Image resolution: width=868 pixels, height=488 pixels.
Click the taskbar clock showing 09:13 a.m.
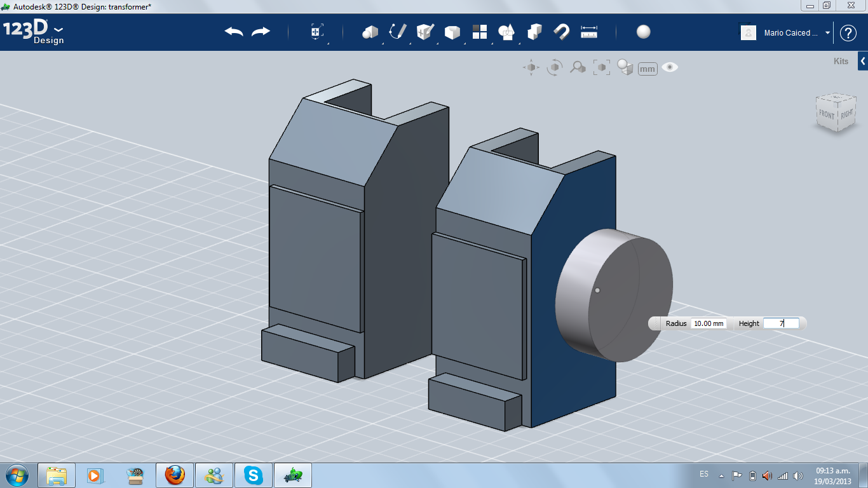pos(833,476)
